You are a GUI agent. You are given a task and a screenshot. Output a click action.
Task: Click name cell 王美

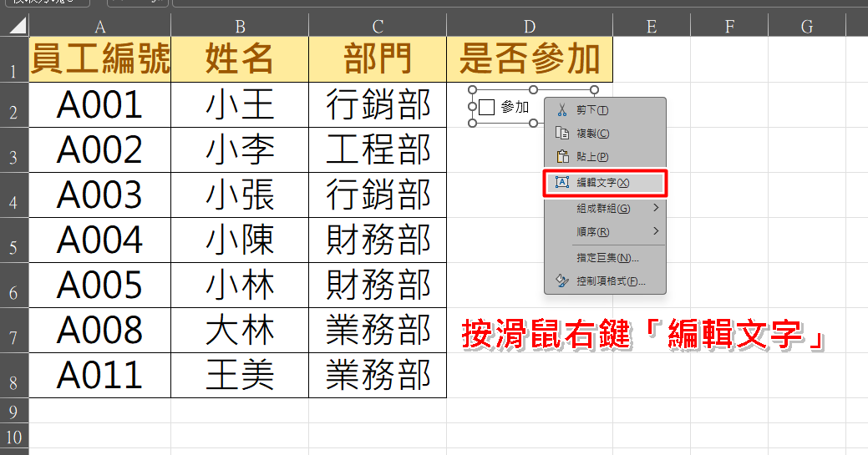pos(240,376)
